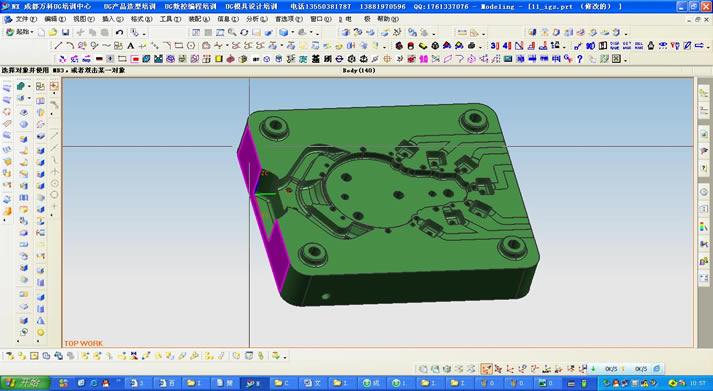Toggle the third snap point icon
The height and width of the screenshot is (391, 713).
click(510, 369)
